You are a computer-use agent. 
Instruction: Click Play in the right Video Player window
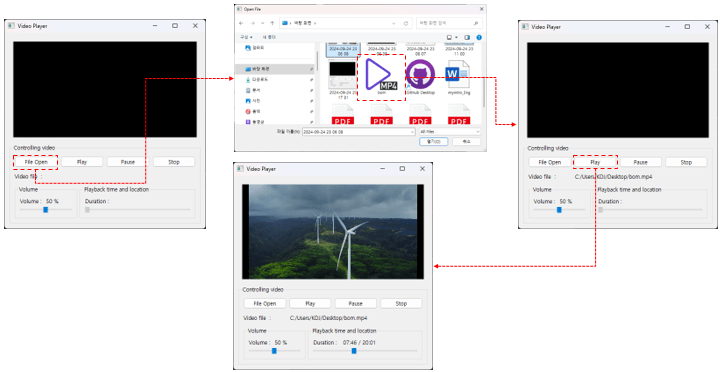[x=595, y=162]
